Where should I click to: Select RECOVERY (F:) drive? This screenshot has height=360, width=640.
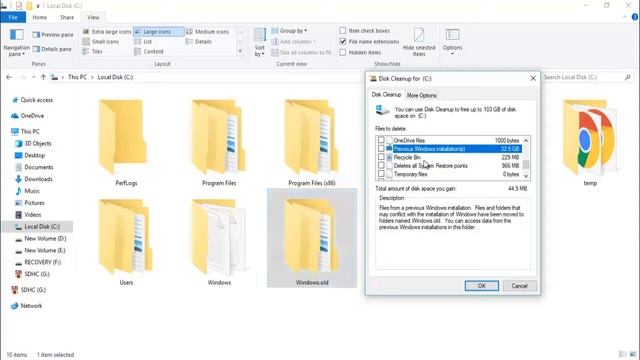tap(38, 262)
